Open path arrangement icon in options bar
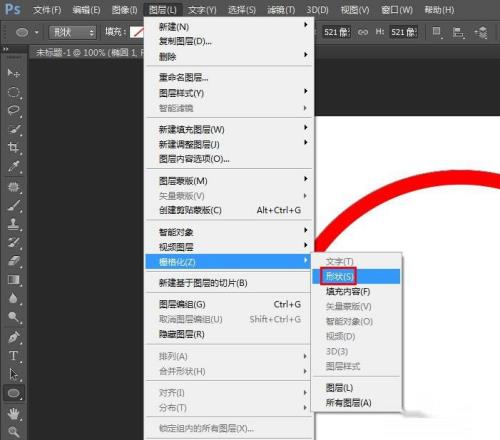This screenshot has height=440, width=500. tap(481, 32)
